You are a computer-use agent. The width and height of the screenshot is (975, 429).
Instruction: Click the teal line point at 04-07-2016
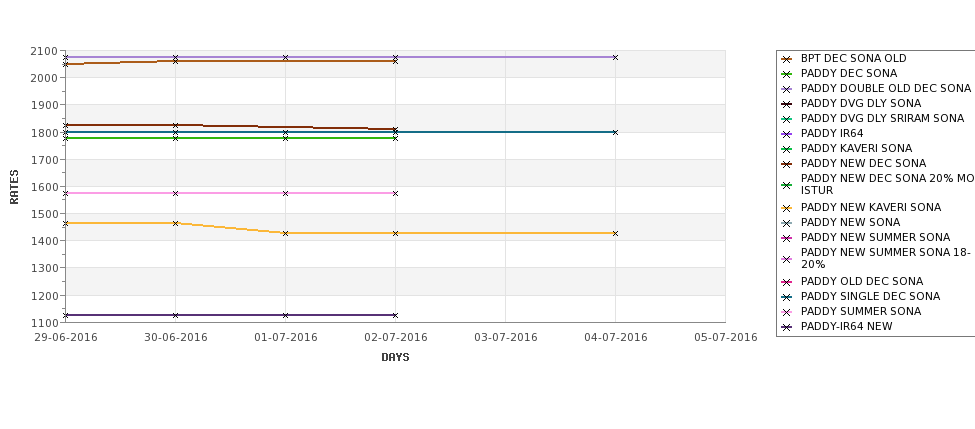coord(615,132)
